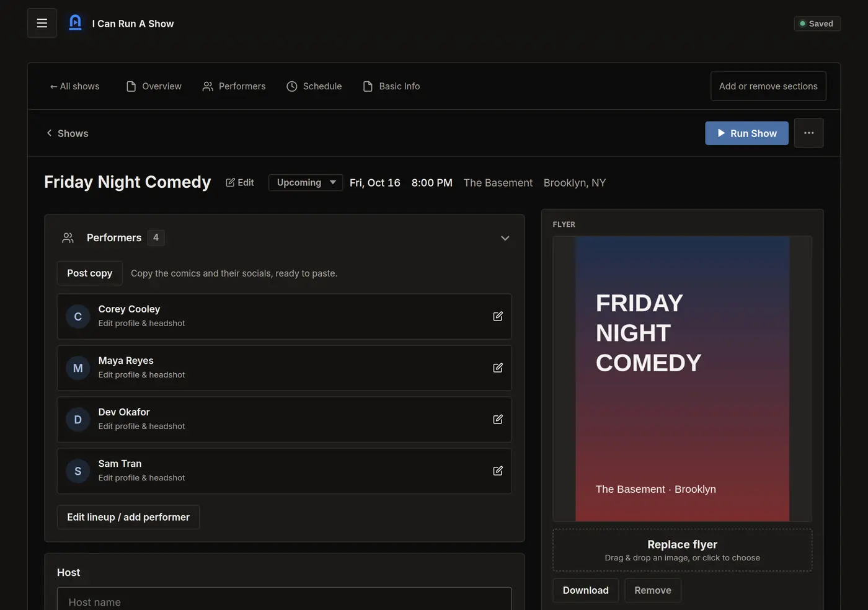Viewport: 868px width, 610px height.
Task: Remove the flyer
Action: tap(653, 590)
